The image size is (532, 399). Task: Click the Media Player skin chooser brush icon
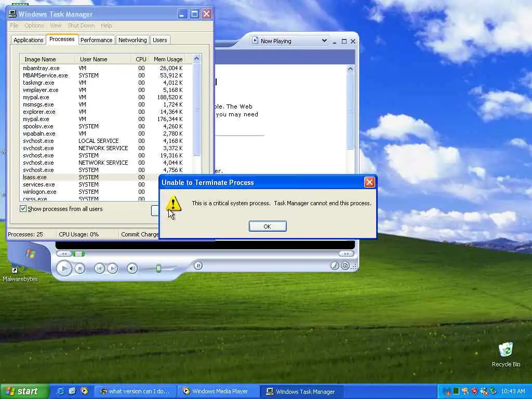pos(335,265)
